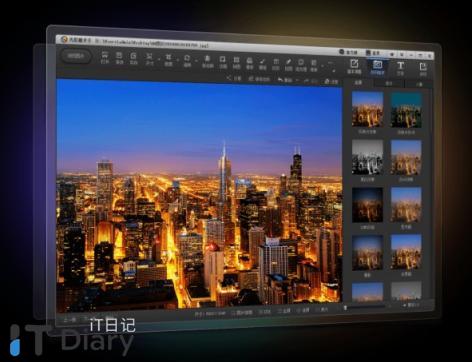
Task: Apply the teal-tinted effect thumbnail
Action: [406, 110]
